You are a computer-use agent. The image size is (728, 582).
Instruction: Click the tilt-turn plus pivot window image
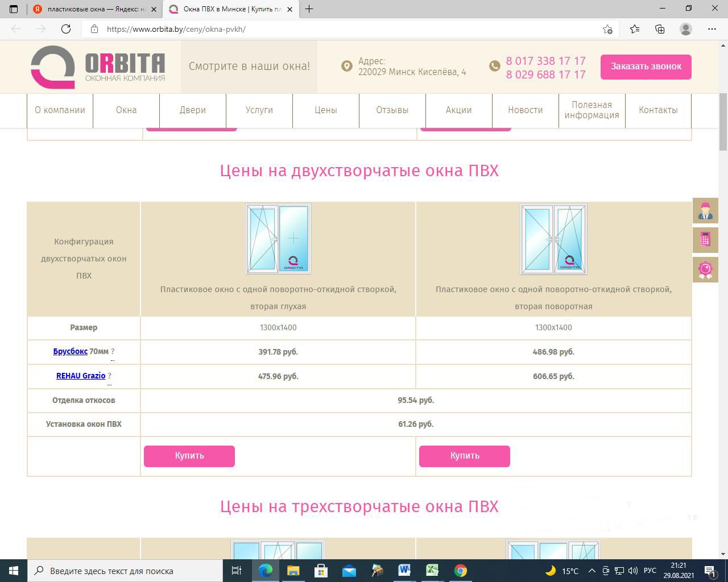(553, 239)
